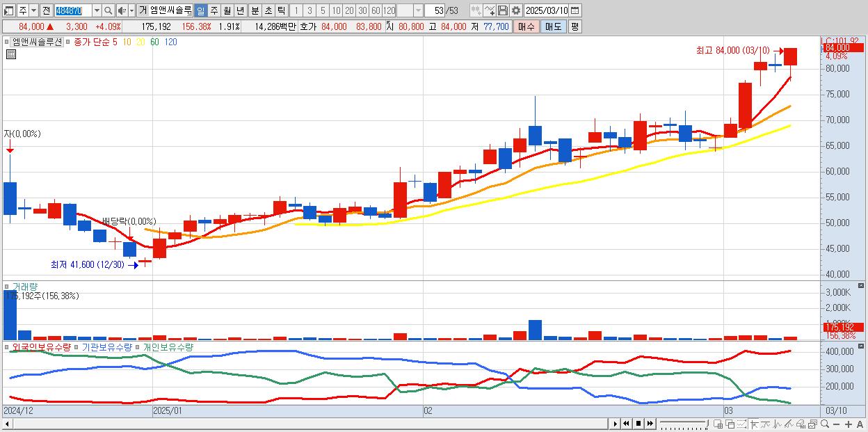Click the 매도 sell button
The height and width of the screenshot is (432, 868).
pyautogui.click(x=553, y=26)
